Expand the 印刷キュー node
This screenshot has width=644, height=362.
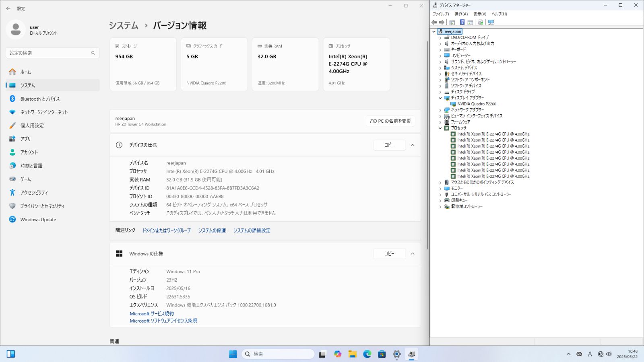coord(440,201)
